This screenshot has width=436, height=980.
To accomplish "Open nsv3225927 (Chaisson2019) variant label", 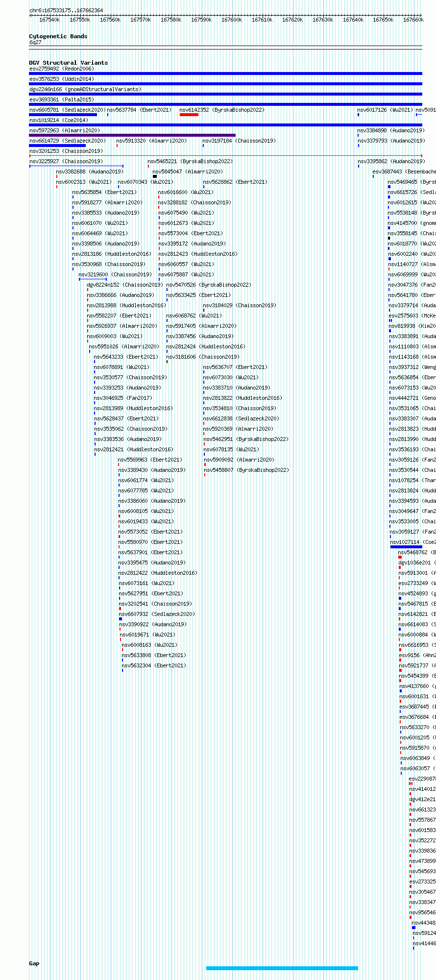I will [66, 161].
